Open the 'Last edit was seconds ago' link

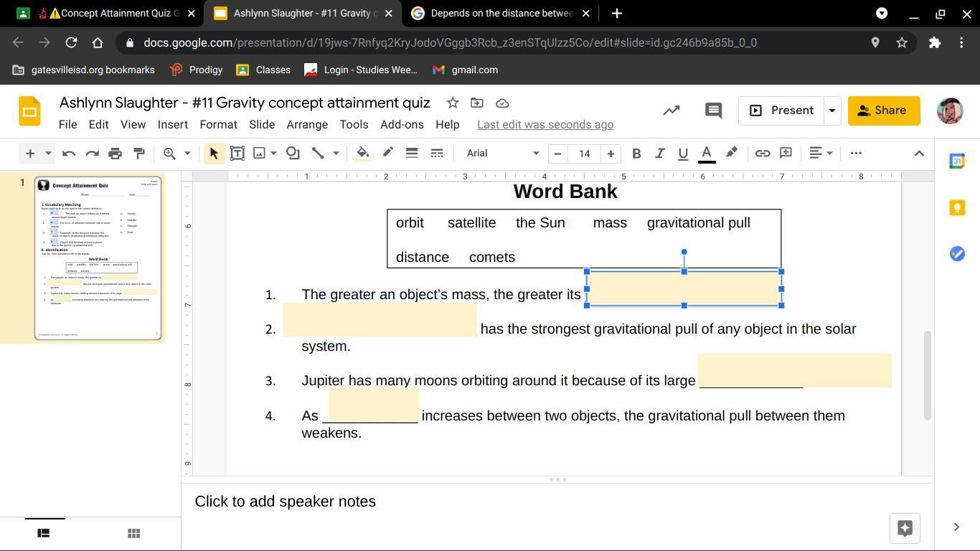(545, 124)
